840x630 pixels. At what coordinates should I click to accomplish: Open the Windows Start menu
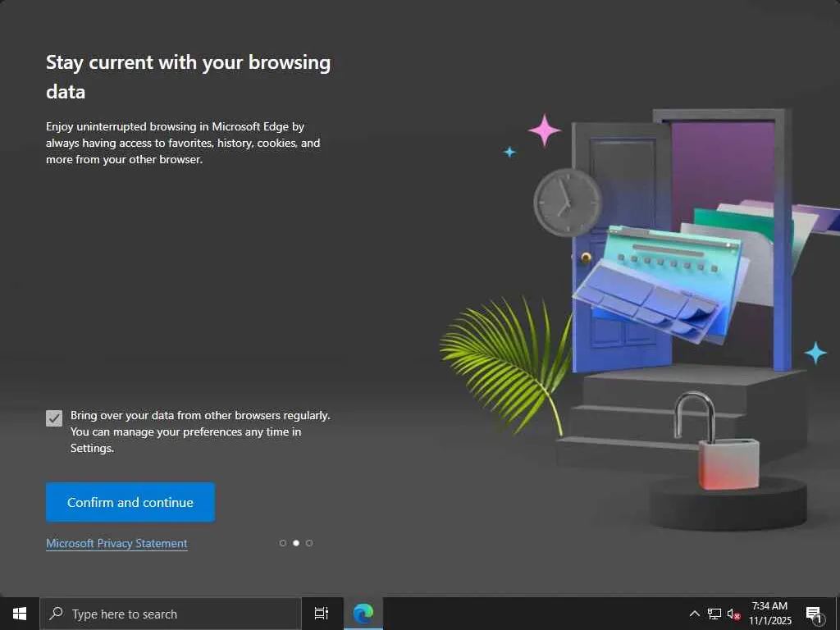20,614
